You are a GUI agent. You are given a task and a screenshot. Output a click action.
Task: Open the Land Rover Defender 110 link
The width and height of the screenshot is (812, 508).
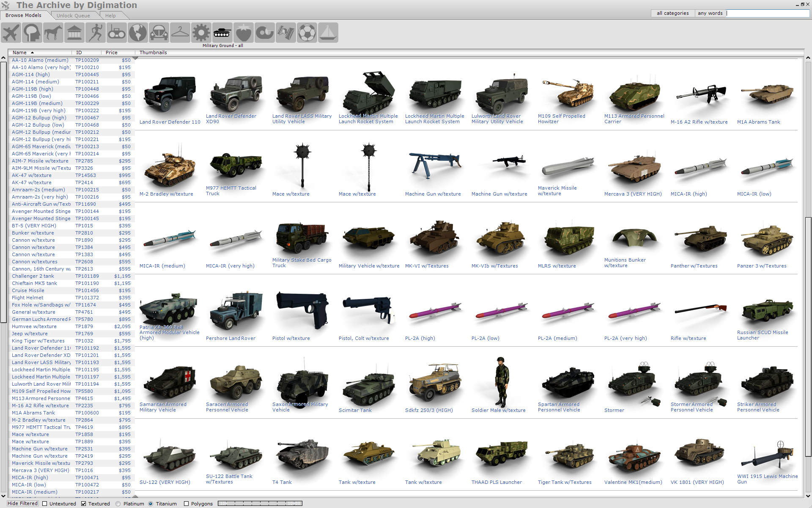[170, 122]
